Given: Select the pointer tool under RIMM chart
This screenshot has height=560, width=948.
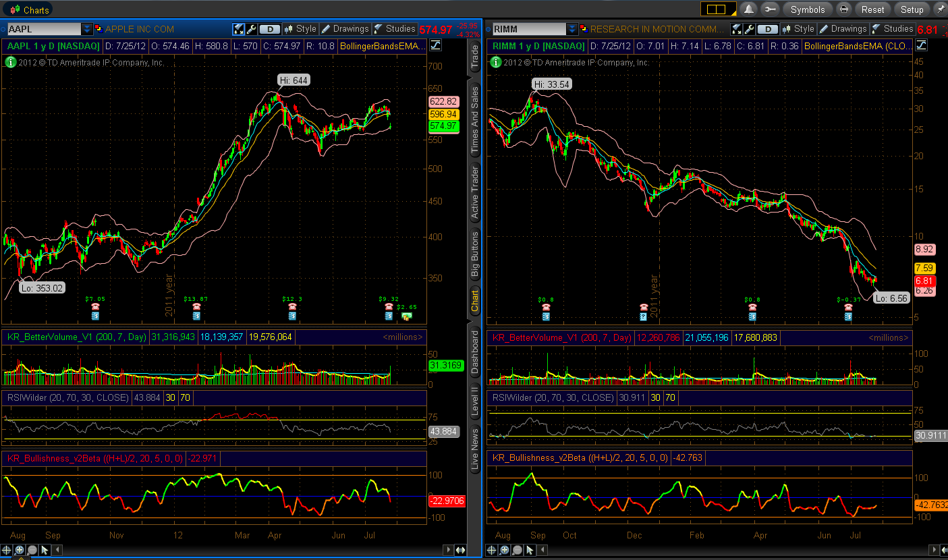Looking at the screenshot, I should pyautogui.click(x=530, y=551).
